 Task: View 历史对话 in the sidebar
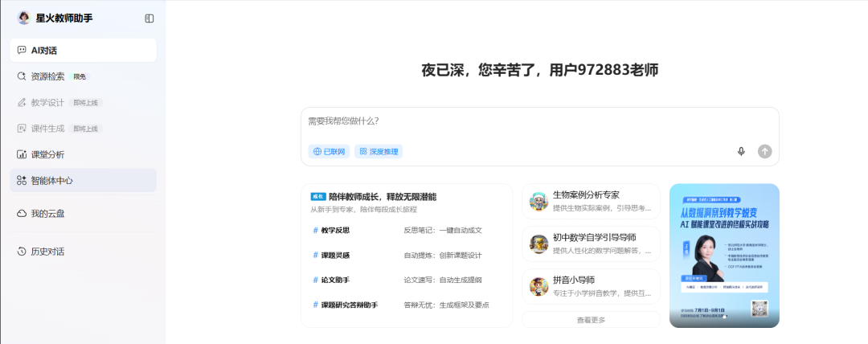[83, 252]
